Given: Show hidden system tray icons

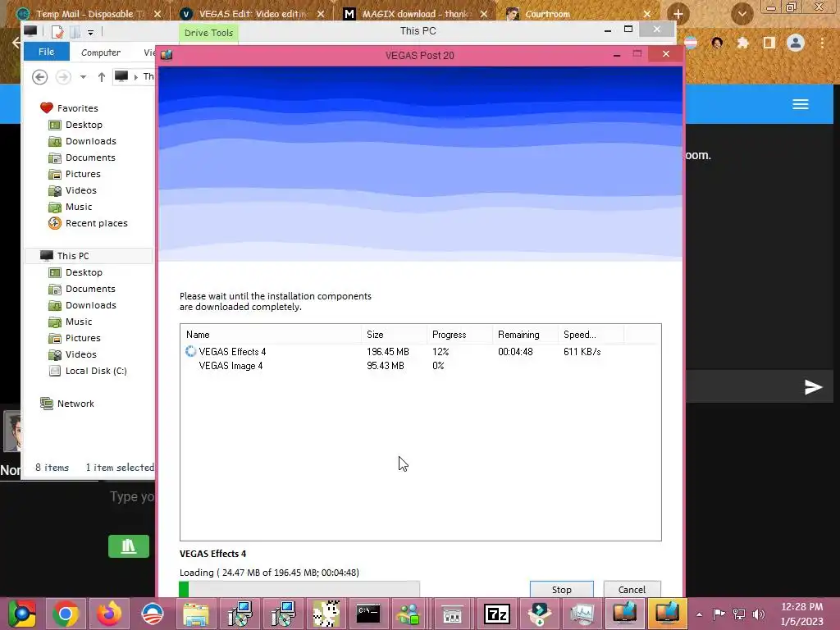Looking at the screenshot, I should [699, 614].
